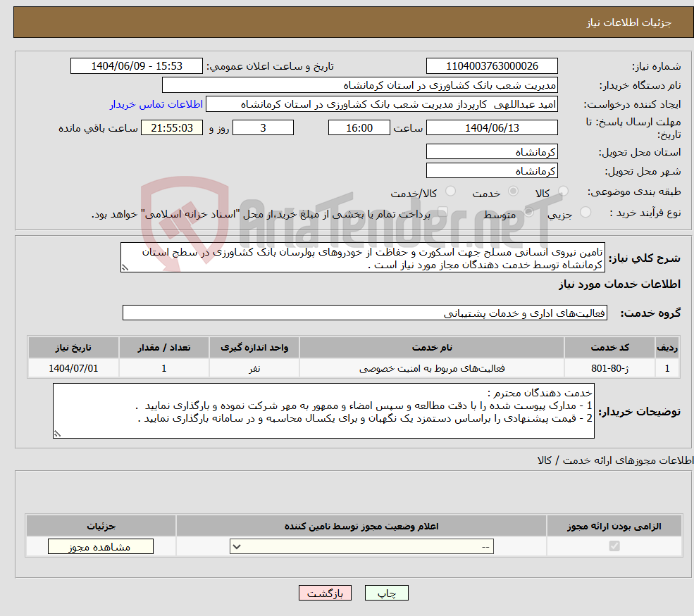The height and width of the screenshot is (616, 694).
Task: Click the مشاهده مجوز button
Action: tap(100, 546)
